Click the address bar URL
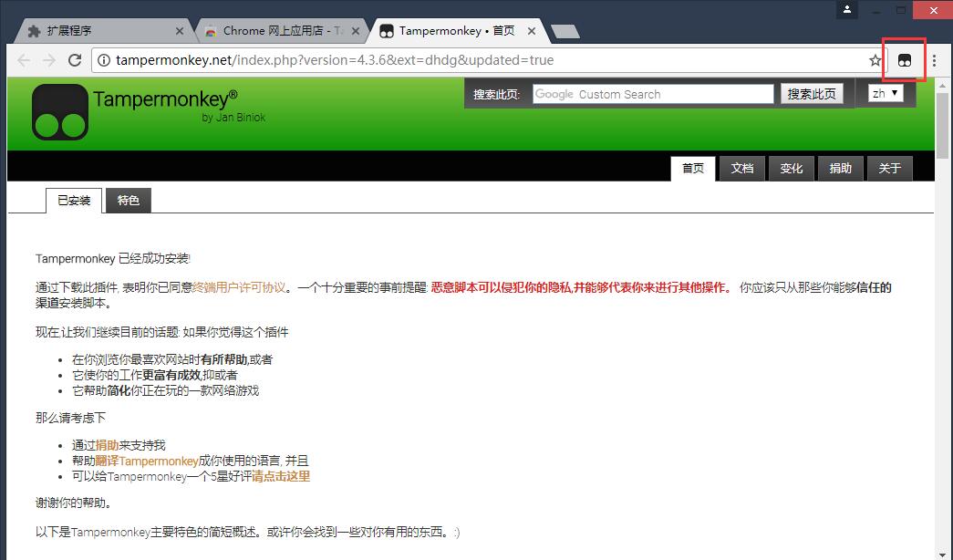Image resolution: width=953 pixels, height=560 pixels. 335,60
